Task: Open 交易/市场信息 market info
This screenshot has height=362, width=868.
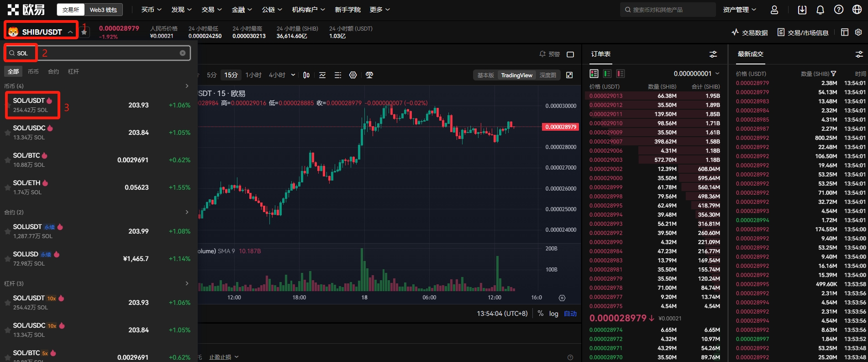Action: [803, 32]
